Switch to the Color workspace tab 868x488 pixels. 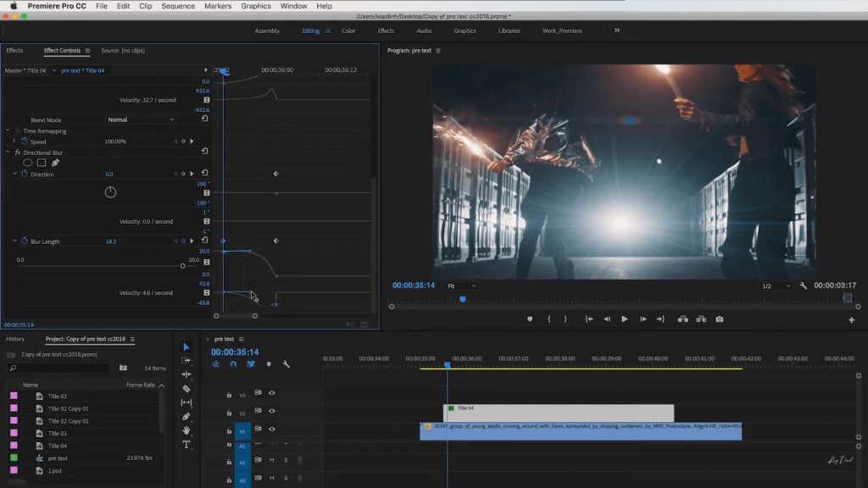click(x=348, y=30)
